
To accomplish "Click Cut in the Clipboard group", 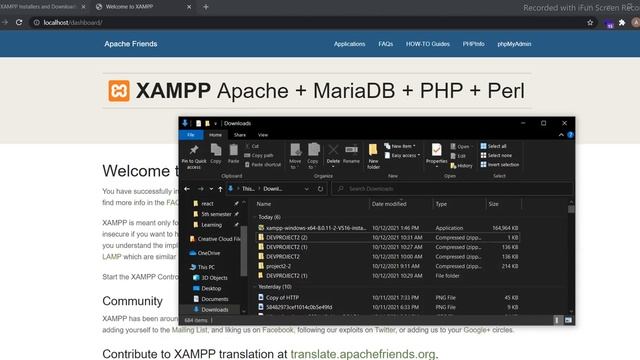I will tap(252, 146).
